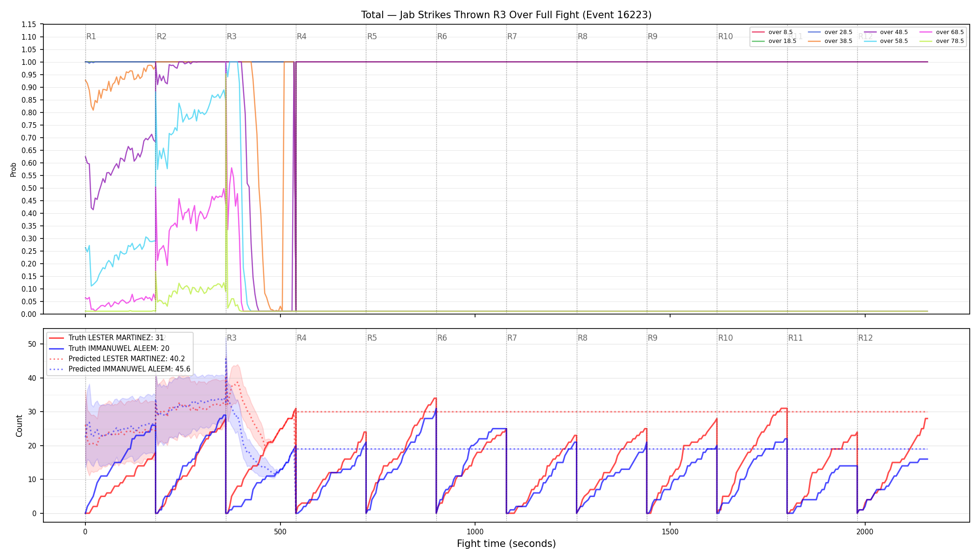980x560 pixels.
Task: Click Truth IMMANUWEL ALEEM legend entry
Action: (x=109, y=349)
